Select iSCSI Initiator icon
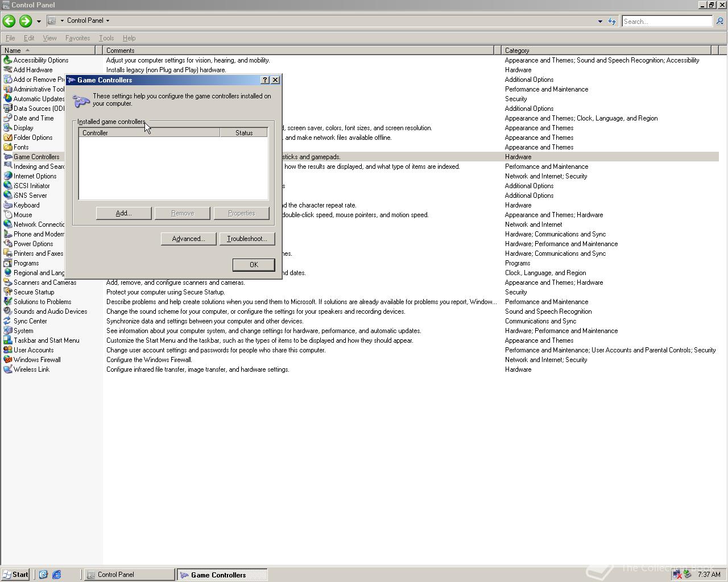The image size is (728, 582). 7,186
